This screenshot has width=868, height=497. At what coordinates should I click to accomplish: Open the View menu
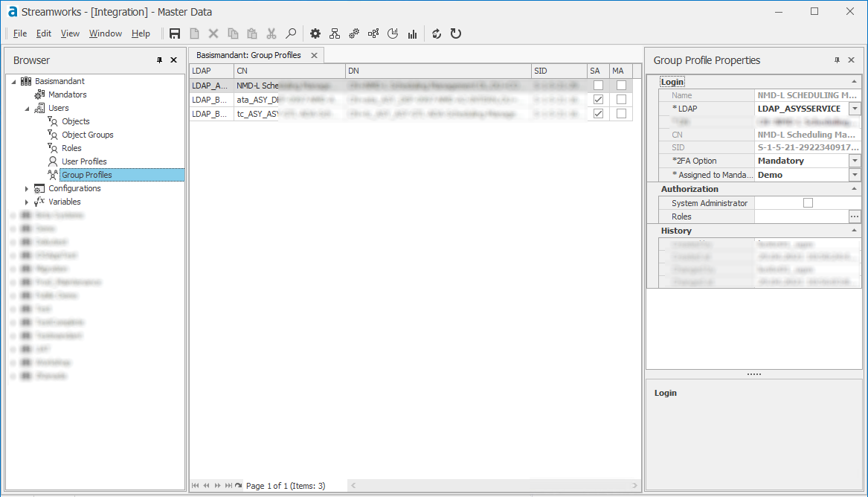(70, 33)
